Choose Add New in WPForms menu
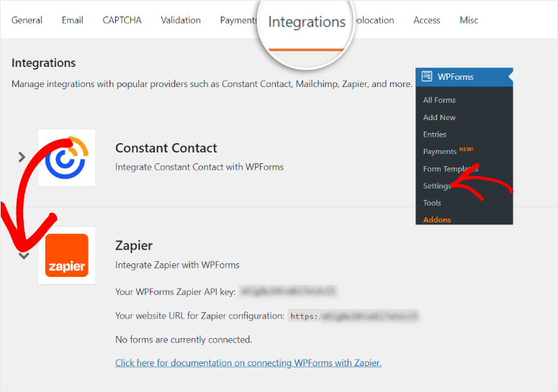 point(439,117)
